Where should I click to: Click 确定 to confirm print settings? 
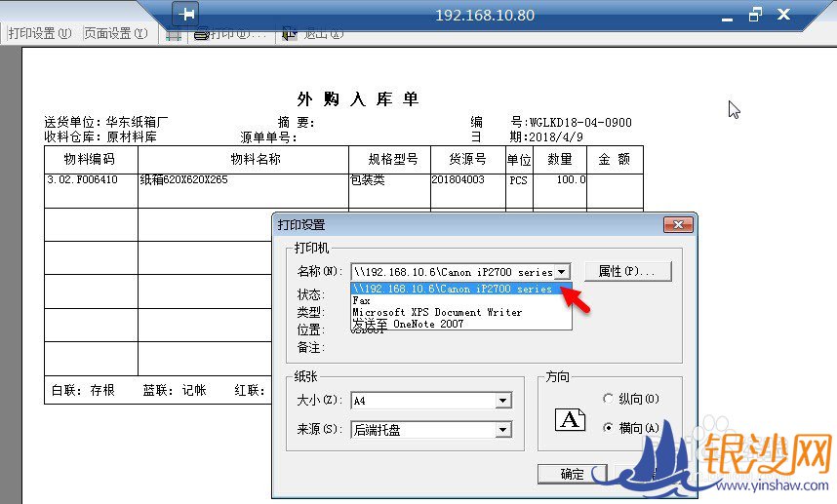click(572, 474)
